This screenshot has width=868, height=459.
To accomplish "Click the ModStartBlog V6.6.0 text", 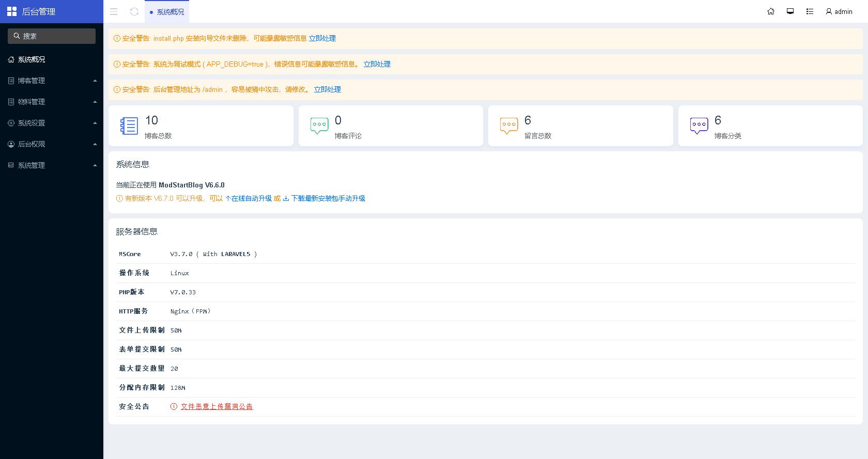I will click(192, 185).
